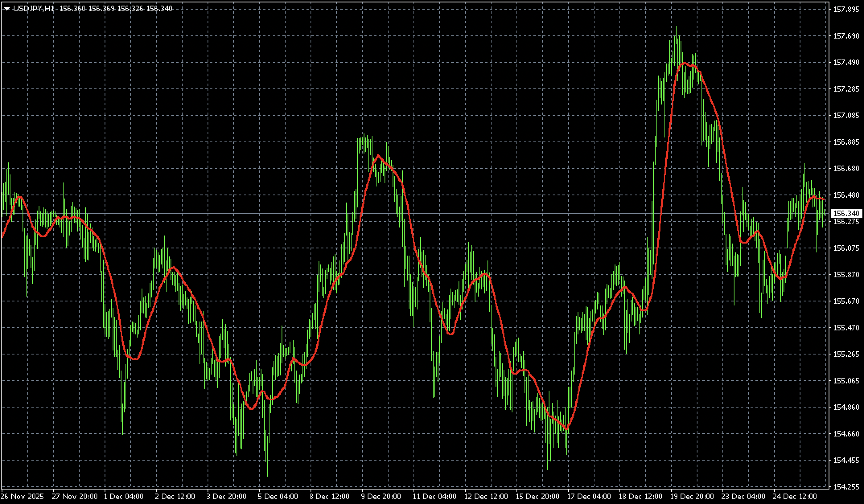Click the 157.895 price scale label
Screen dimensions: 864x504
(846, 10)
